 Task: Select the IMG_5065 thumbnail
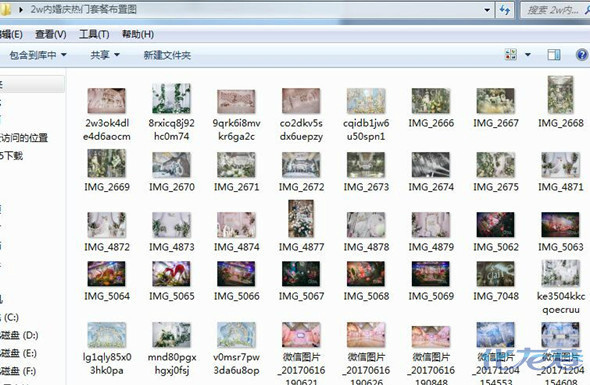pos(171,274)
